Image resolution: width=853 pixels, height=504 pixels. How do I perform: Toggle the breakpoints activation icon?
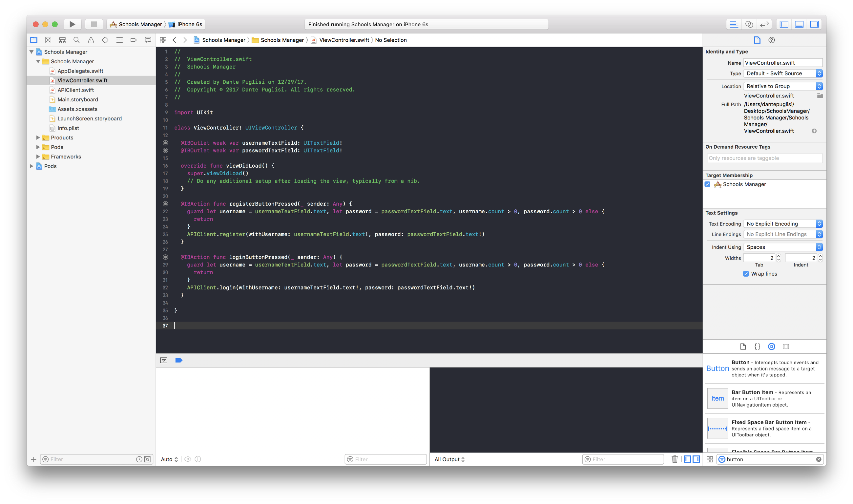point(178,360)
